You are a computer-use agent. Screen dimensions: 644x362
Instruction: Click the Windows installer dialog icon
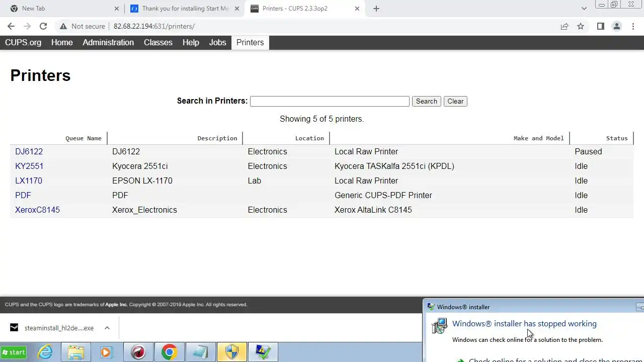coord(439,326)
